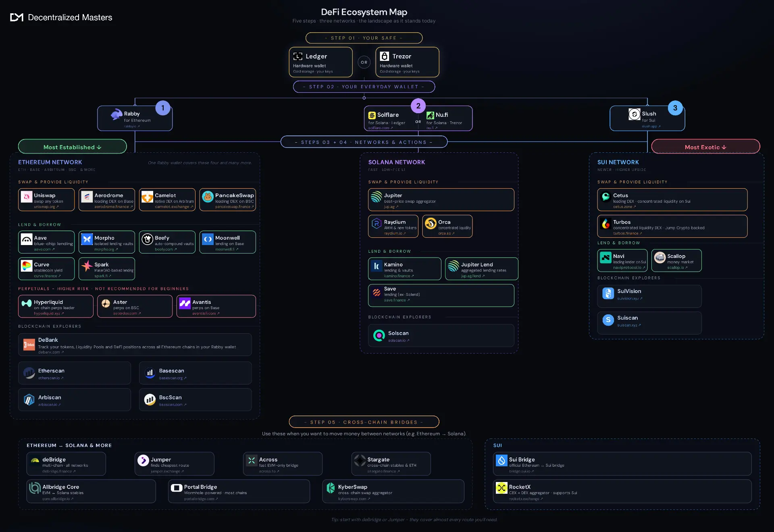
Task: Click the Step 05 Cross-Chain Bridges label
Action: (x=364, y=422)
